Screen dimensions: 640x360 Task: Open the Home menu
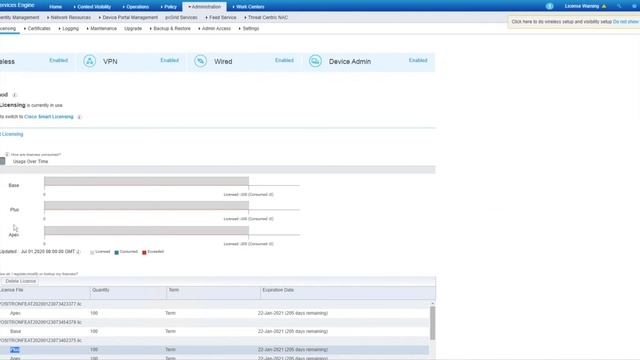click(55, 7)
